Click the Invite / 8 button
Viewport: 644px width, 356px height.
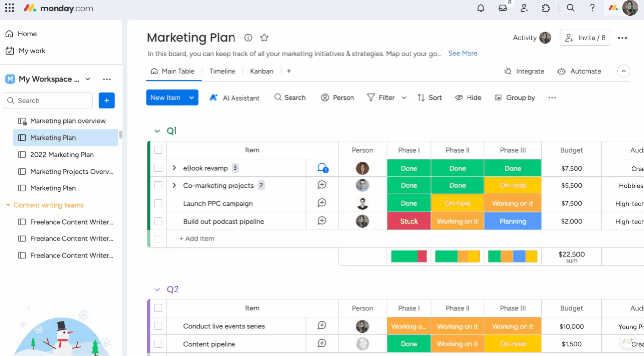pyautogui.click(x=585, y=38)
